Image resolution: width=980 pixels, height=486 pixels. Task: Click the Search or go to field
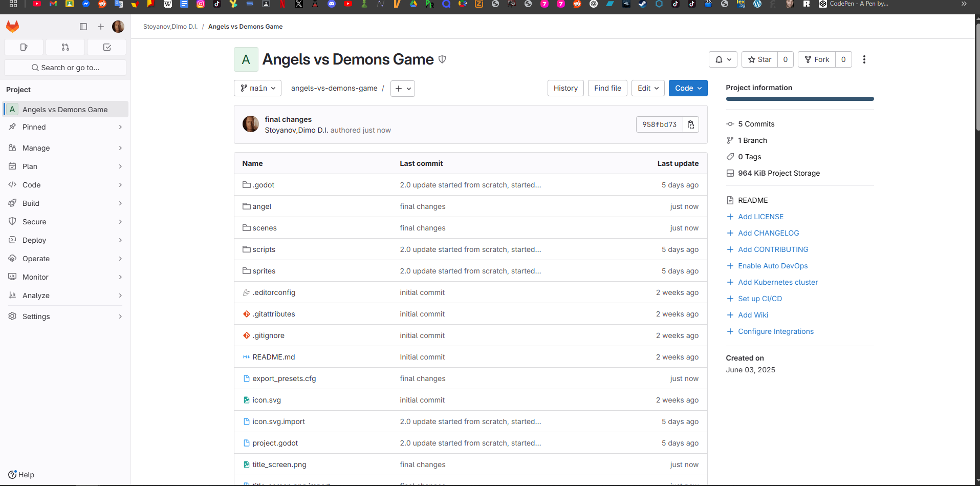(65, 68)
